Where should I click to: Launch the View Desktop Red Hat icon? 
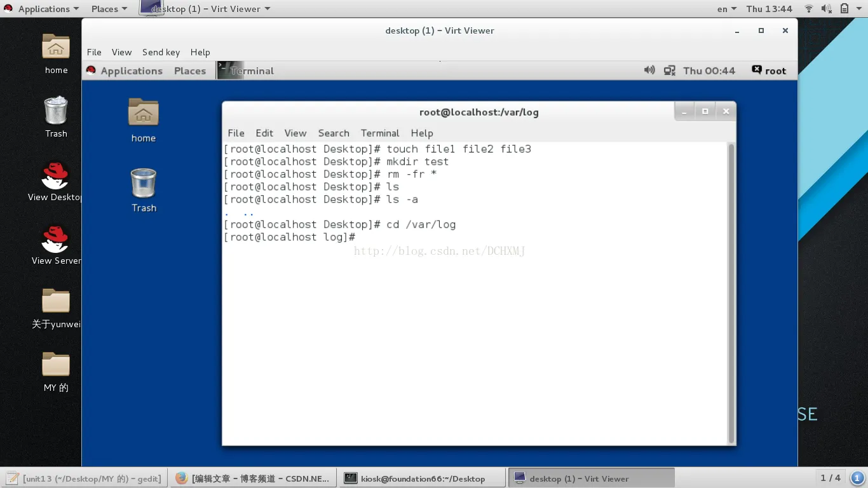tap(56, 175)
